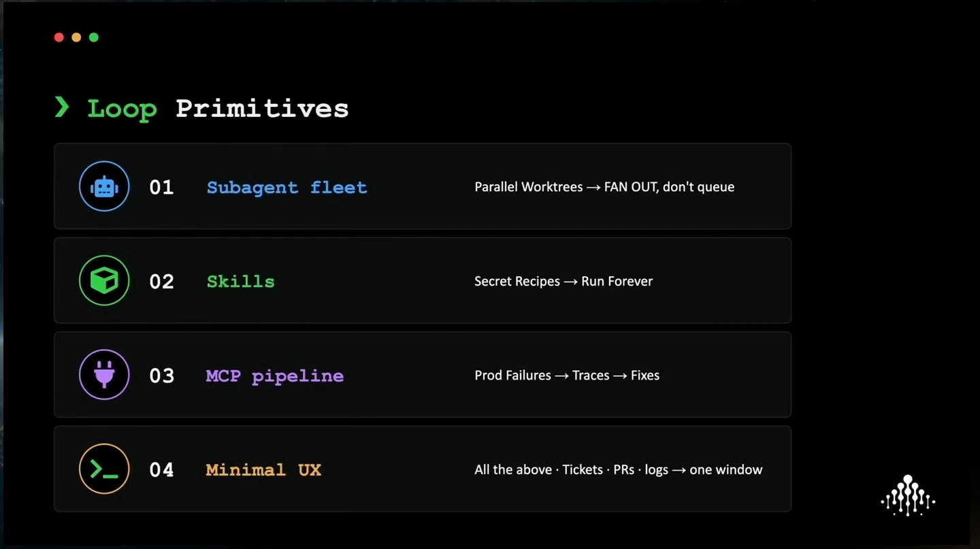This screenshot has width=980, height=549.
Task: Click the word "Primitives" in the title
Action: click(x=262, y=108)
